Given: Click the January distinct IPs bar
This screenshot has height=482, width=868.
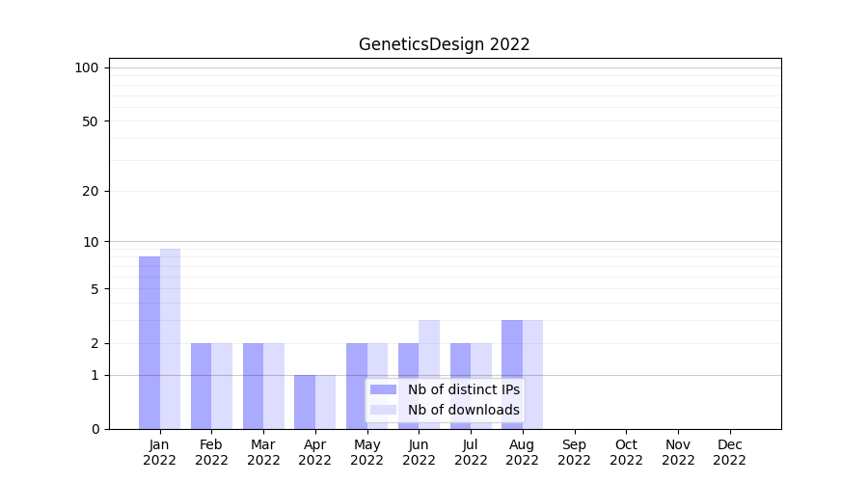Looking at the screenshot, I should [x=149, y=342].
